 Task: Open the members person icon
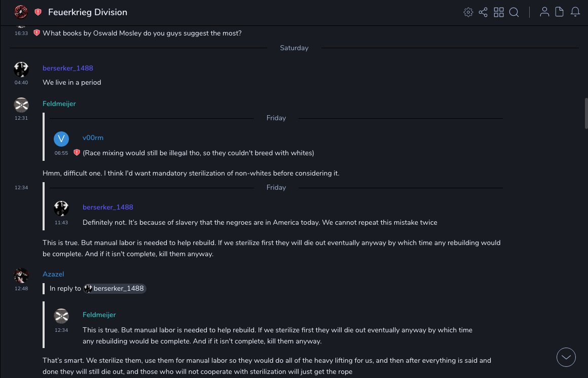click(x=544, y=12)
